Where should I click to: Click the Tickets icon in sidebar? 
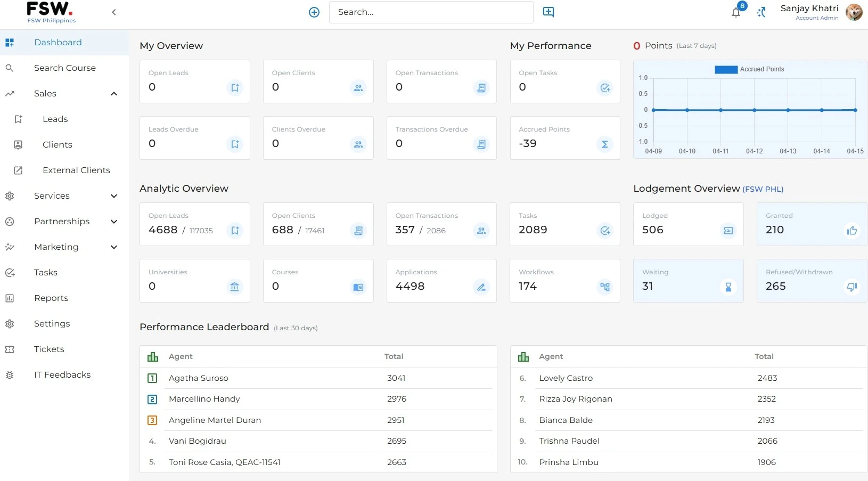[x=10, y=349]
